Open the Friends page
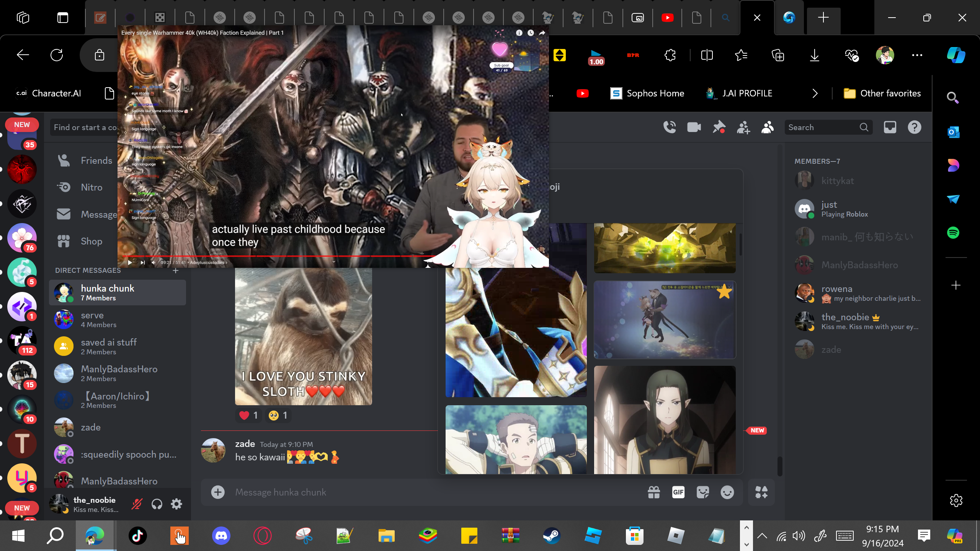This screenshot has width=980, height=551. 84,161
